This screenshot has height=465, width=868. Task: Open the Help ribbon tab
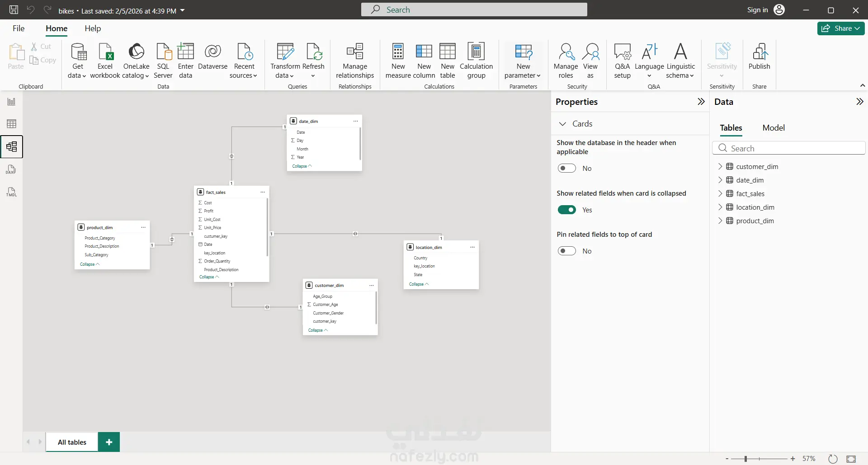pos(93,28)
